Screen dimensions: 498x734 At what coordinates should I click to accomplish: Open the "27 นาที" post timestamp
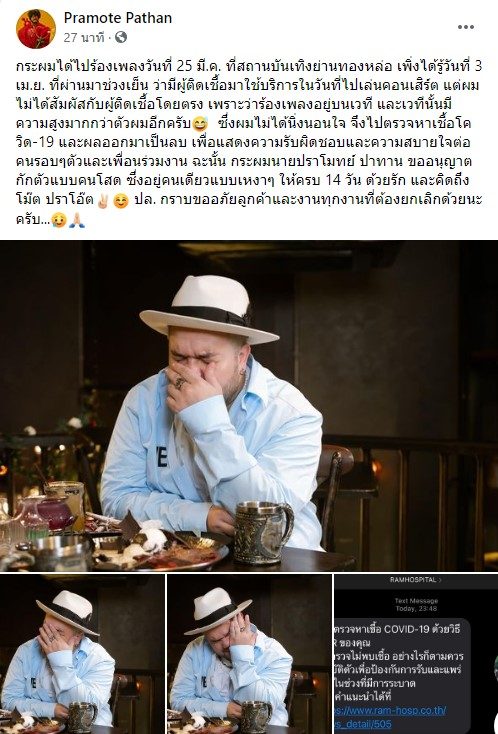83,38
